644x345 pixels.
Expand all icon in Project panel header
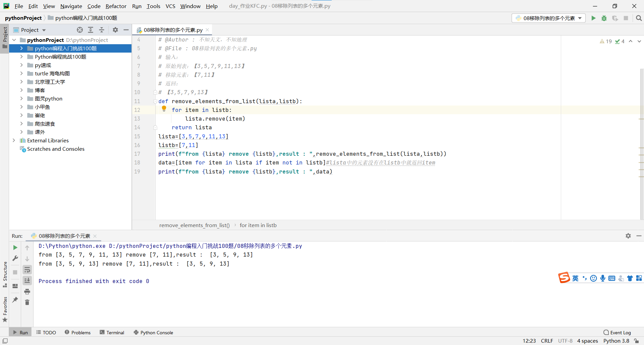click(91, 30)
